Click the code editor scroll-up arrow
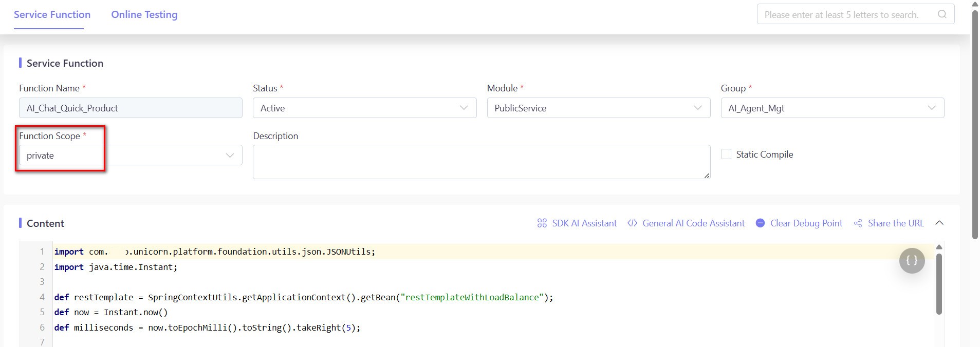 coord(939,247)
